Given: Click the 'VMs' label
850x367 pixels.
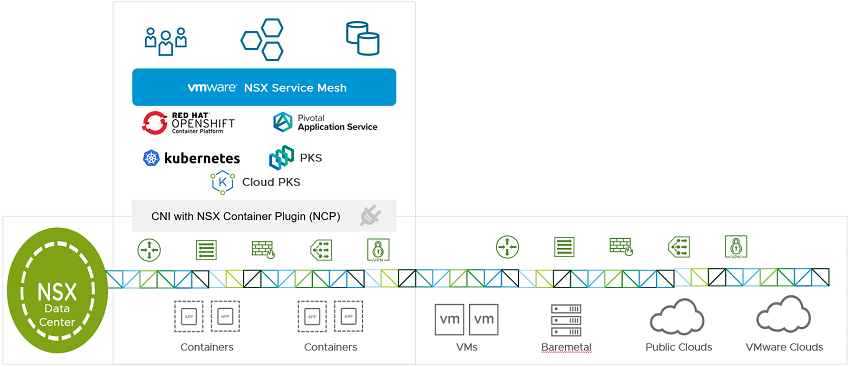Looking at the screenshot, I should [x=467, y=347].
